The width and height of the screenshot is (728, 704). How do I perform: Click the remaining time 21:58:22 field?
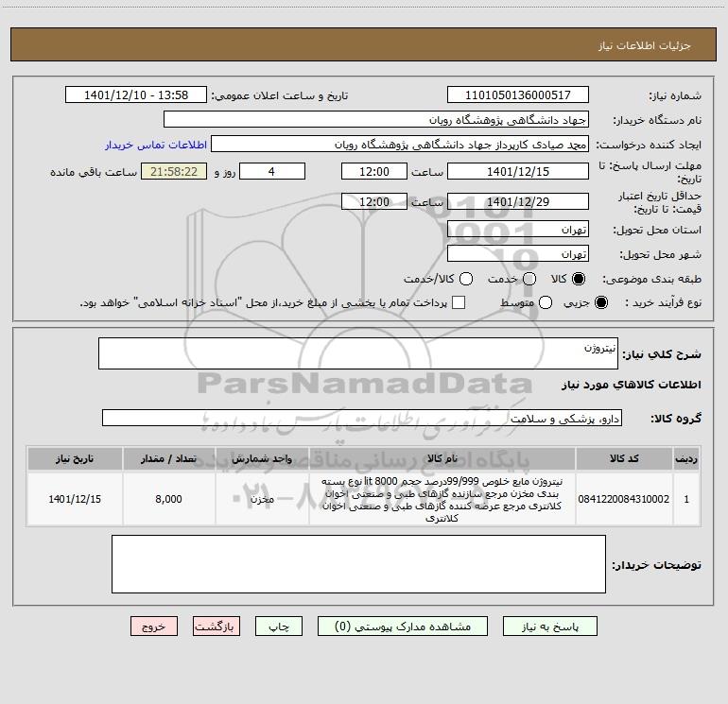click(174, 171)
